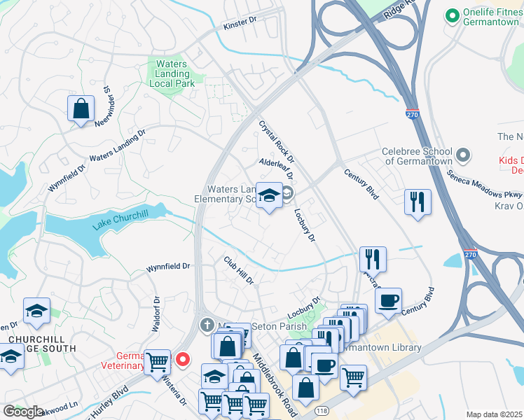The image size is (524, 420).
Task: Select the grocery cart marker by Germantown Veterinary
Action: 158,364
